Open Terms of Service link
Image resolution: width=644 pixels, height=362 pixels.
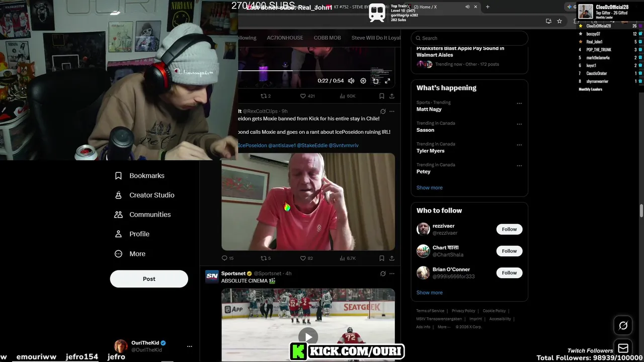tap(430, 311)
